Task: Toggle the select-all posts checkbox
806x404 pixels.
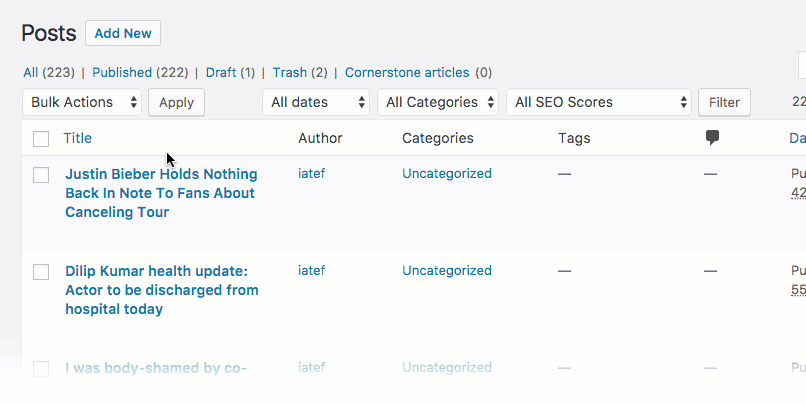Action: point(41,139)
